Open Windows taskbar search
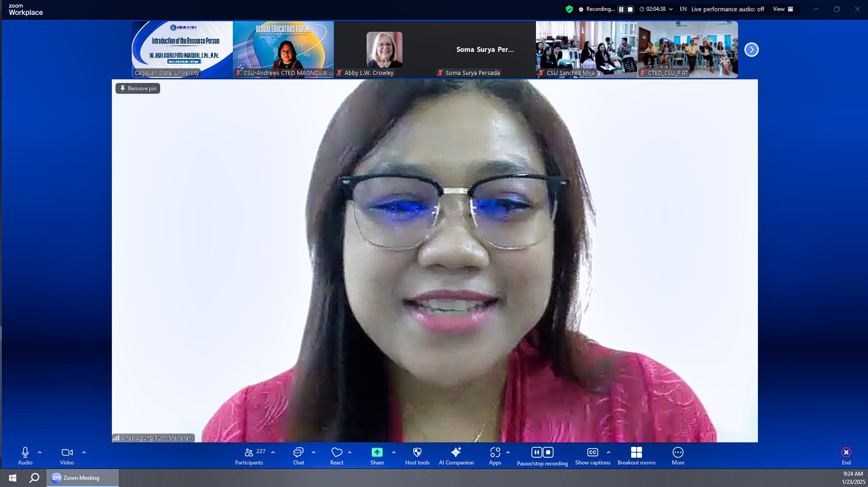 pos(34,478)
